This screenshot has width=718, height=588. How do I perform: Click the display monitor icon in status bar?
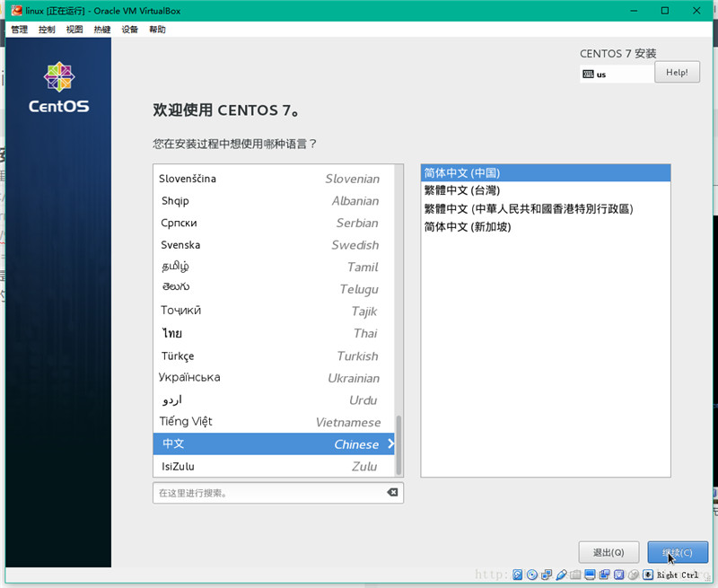591,575
